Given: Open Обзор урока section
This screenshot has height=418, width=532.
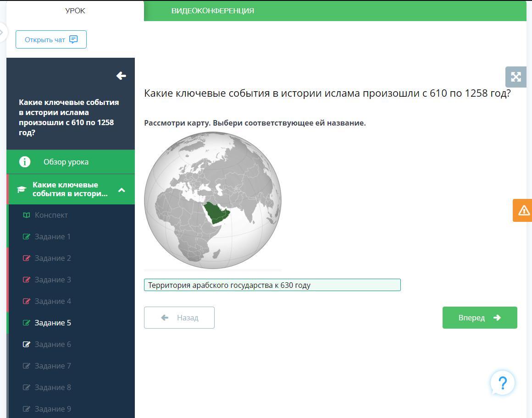Looking at the screenshot, I should [x=71, y=162].
